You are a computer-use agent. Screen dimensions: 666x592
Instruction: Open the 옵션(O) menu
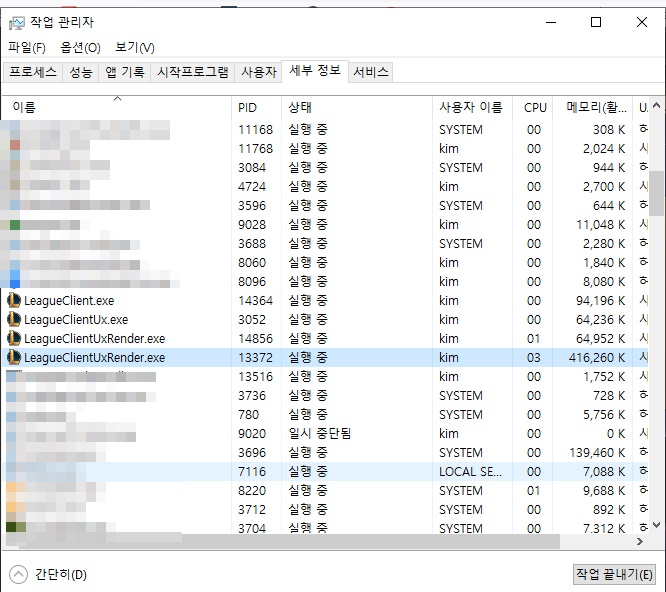click(80, 47)
